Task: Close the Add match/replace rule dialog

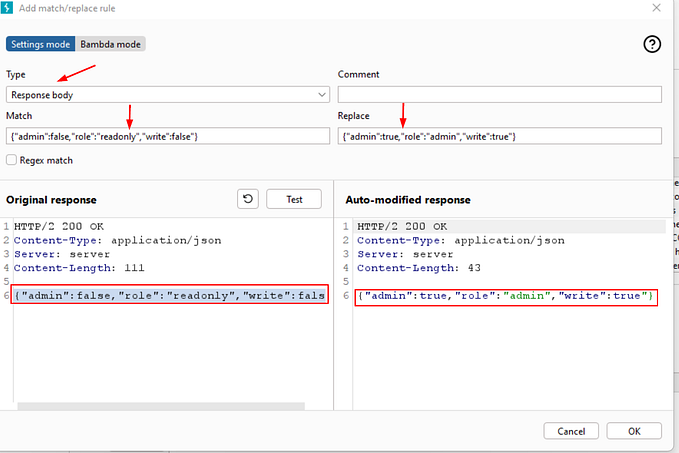Action: [x=656, y=8]
